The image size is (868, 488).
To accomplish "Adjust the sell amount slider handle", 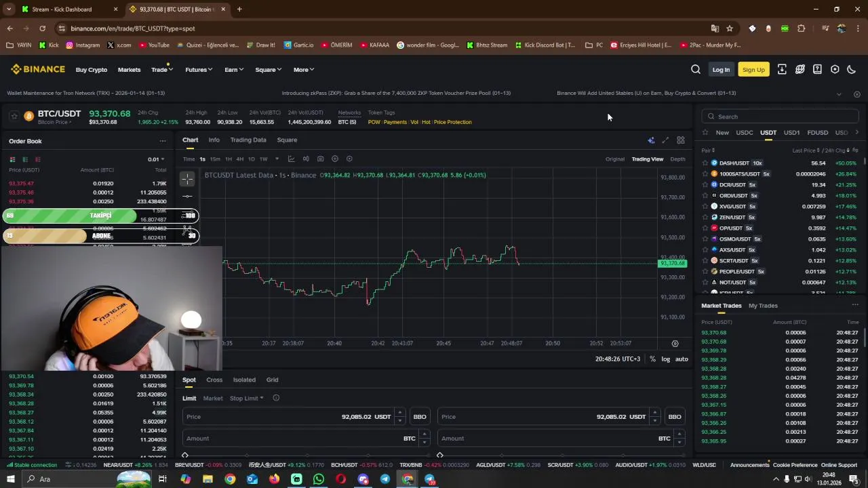I will tap(440, 455).
